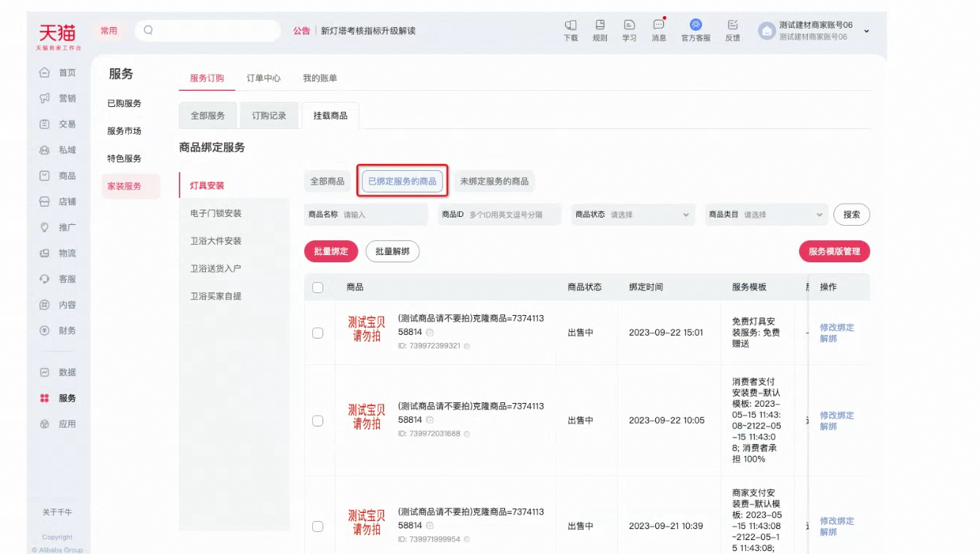The height and width of the screenshot is (554, 980).
Task: Click the 批量绑定 button
Action: [331, 251]
